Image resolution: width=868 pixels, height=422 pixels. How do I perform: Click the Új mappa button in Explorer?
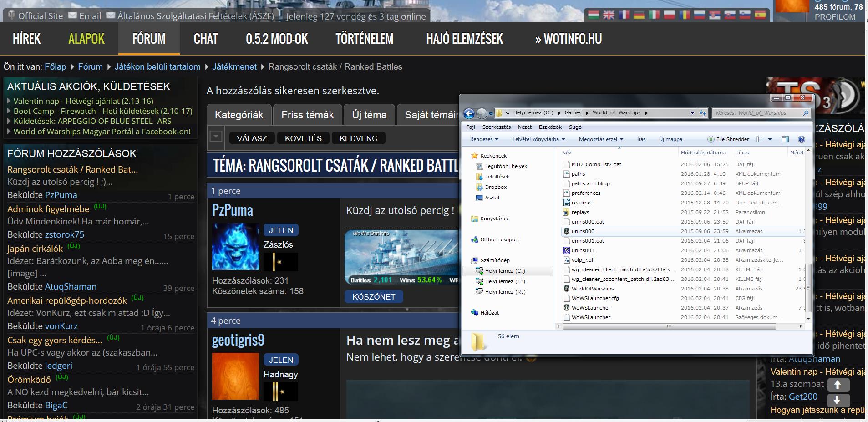[670, 139]
